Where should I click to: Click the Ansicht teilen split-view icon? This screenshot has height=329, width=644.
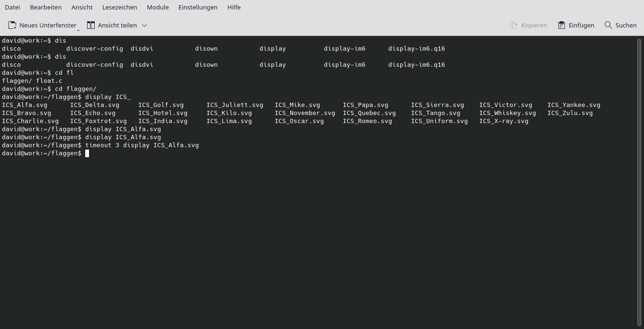pos(91,25)
